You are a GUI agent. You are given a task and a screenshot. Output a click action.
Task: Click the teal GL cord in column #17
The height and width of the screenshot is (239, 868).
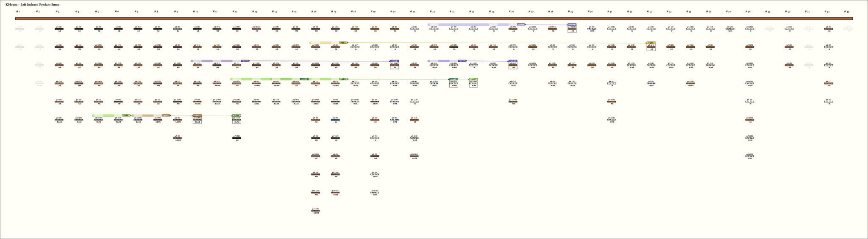click(x=335, y=120)
